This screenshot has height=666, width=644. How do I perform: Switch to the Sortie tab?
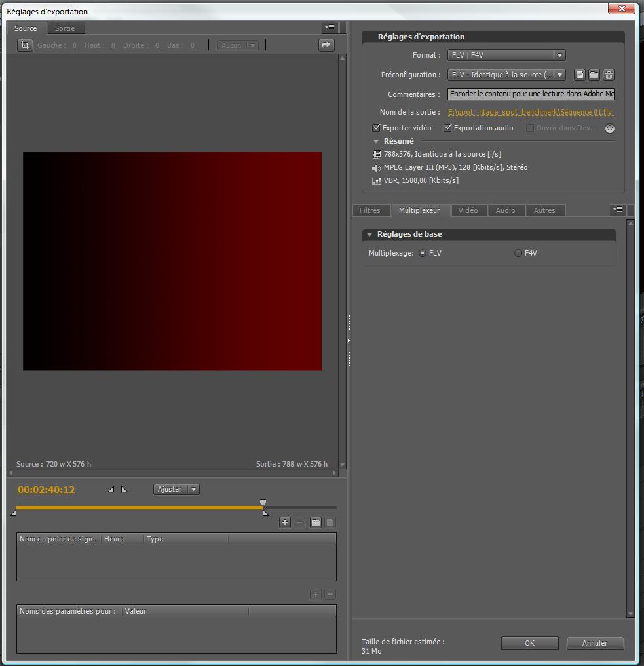[x=65, y=28]
